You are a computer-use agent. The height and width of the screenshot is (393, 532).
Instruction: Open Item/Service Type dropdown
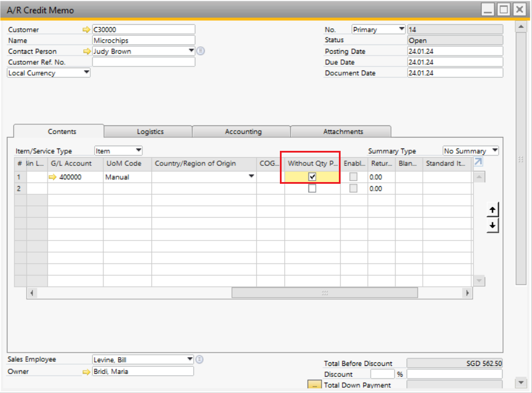[x=138, y=150]
